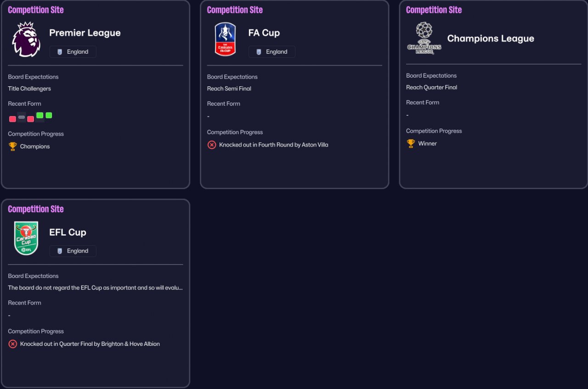
Task: Click the Premier League lion logo
Action: 26,39
